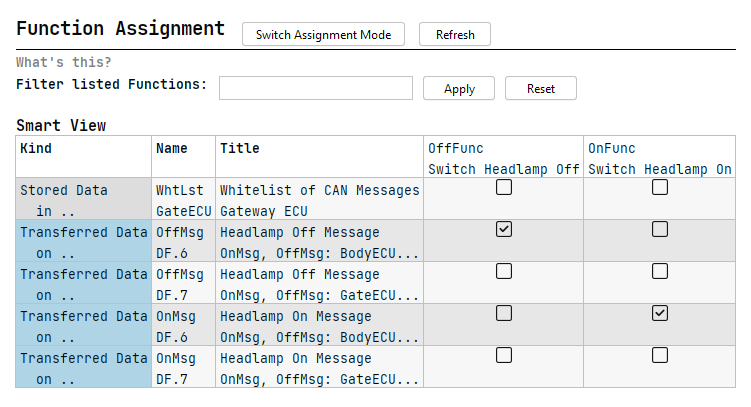Check OffFunc for OnMsg DF.7 row
The image size is (751, 407).
tap(504, 356)
